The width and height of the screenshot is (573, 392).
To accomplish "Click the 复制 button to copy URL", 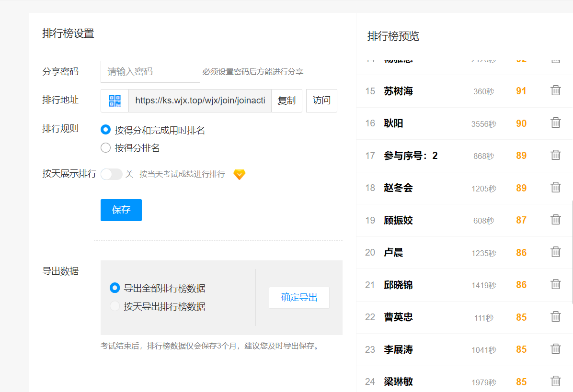I will pos(286,101).
